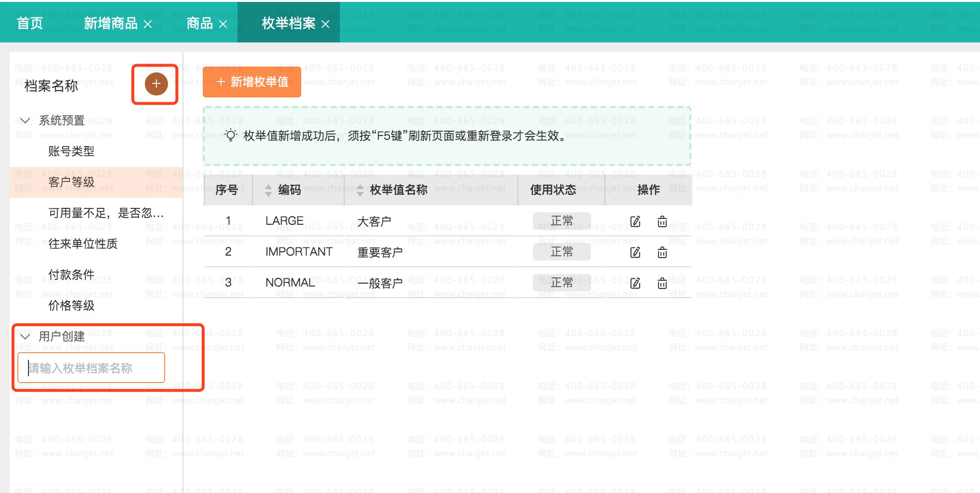
Task: Click the 操作 column header
Action: pyautogui.click(x=649, y=190)
